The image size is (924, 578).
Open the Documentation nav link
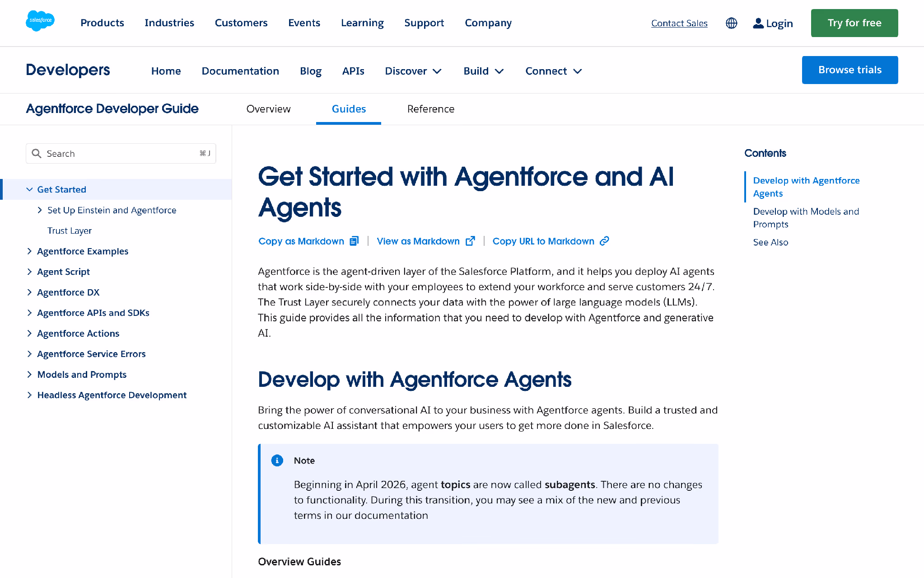240,71
